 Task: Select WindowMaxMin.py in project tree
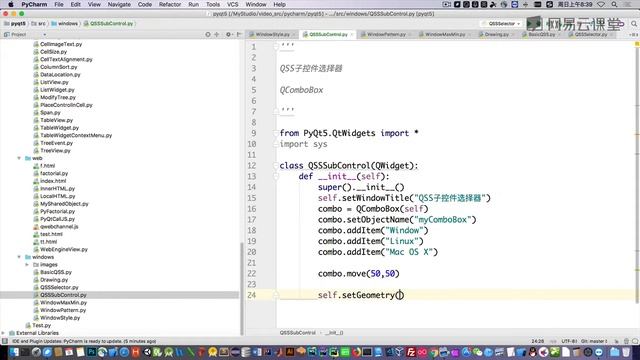pos(63,303)
